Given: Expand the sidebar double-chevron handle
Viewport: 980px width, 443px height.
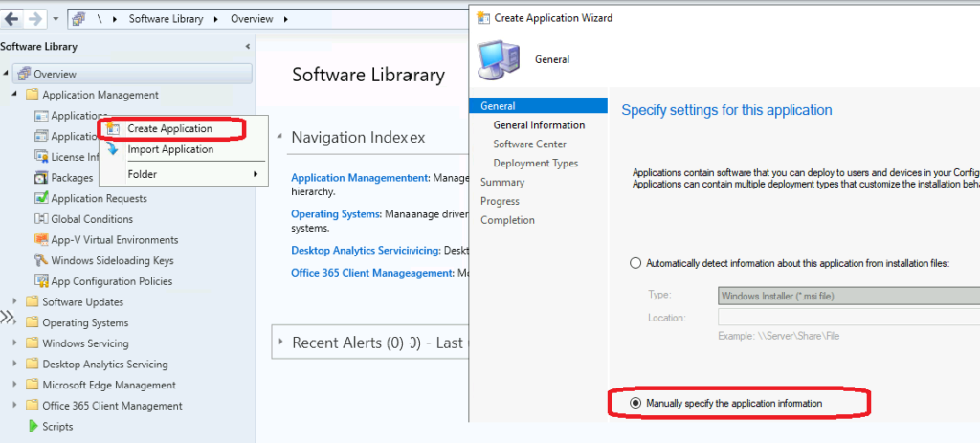Looking at the screenshot, I should coord(7,317).
